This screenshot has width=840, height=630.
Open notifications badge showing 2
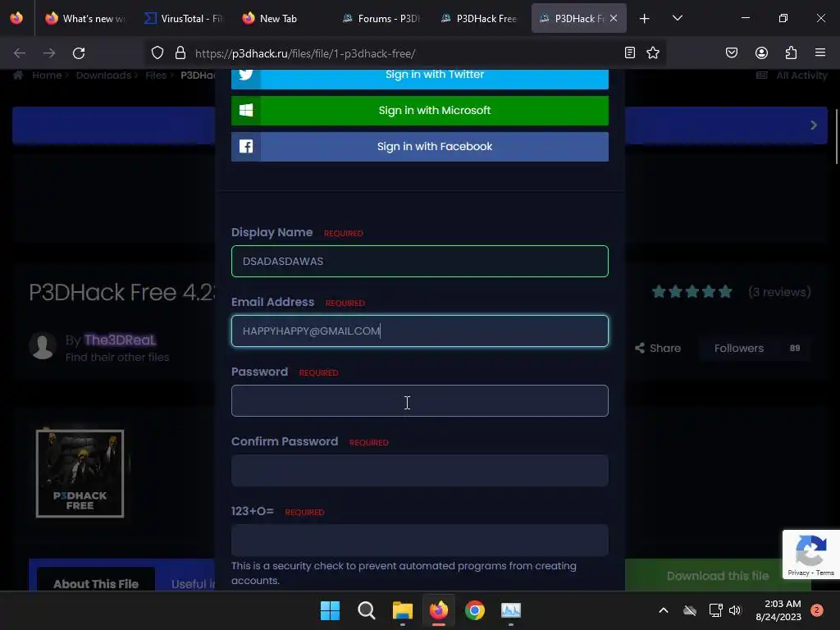(816, 610)
